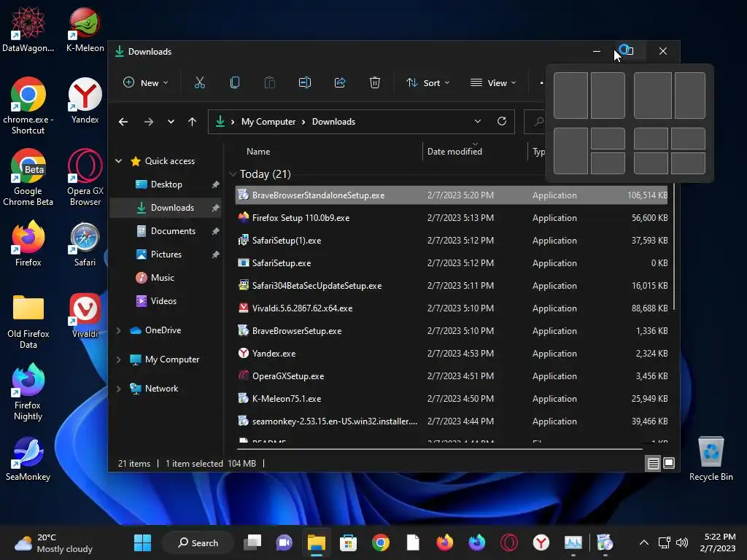Select Desktop in Quick access

[166, 184]
